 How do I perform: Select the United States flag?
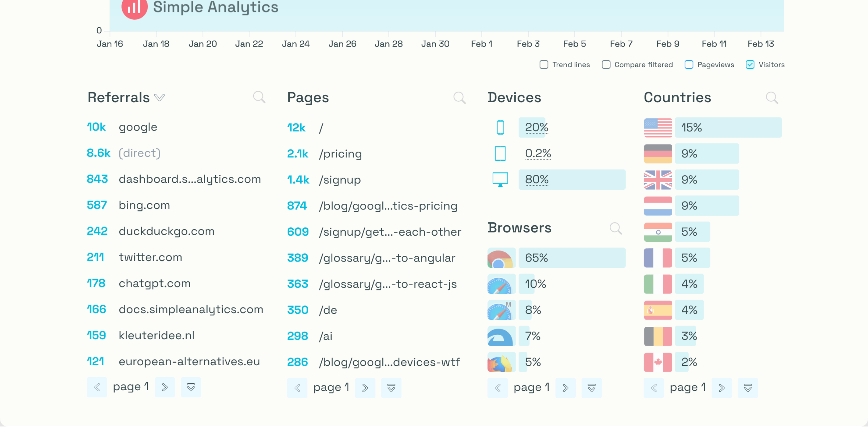658,128
